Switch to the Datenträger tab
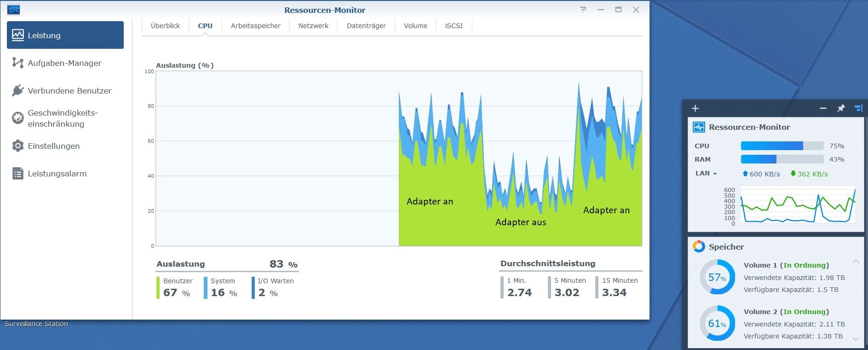The width and height of the screenshot is (868, 350). 366,26
